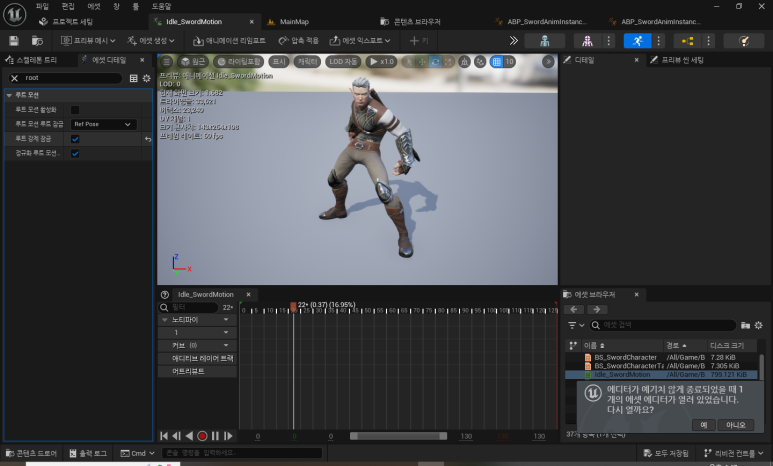Screen dimensions: 773x466
Task: Uncheck the 루트 강제 잠금 checkbox
Action: pyautogui.click(x=75, y=139)
